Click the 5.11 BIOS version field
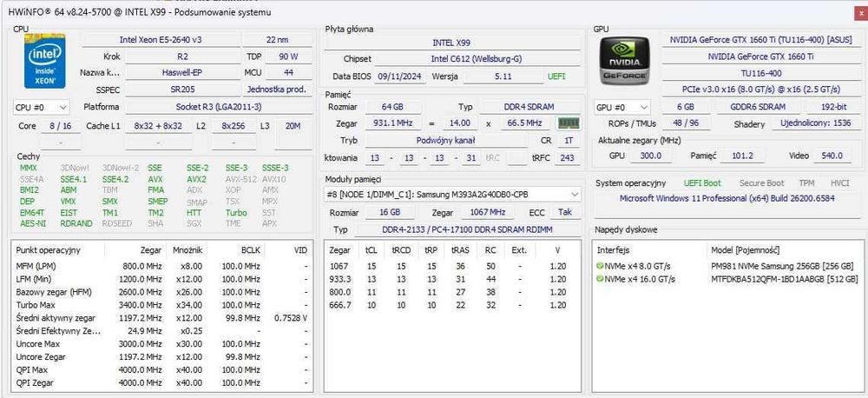The image size is (868, 398). coord(503,76)
